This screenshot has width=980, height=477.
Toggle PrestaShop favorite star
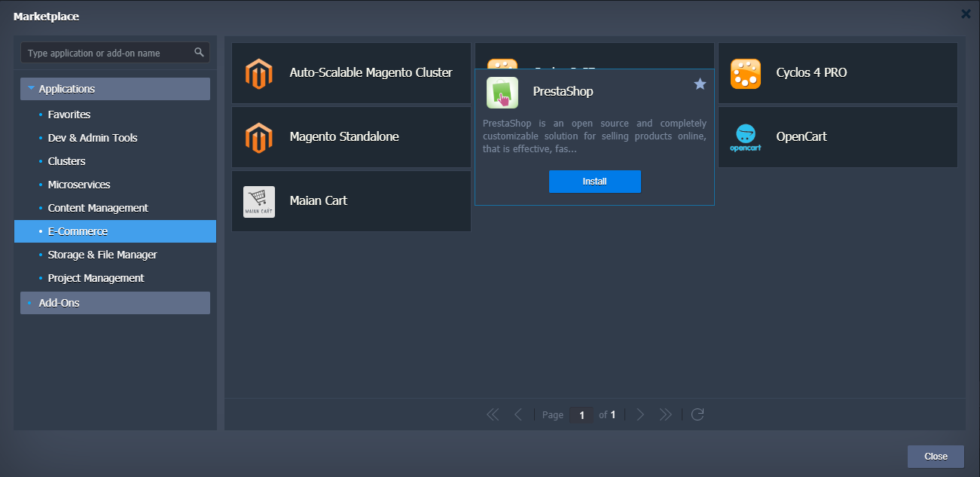(x=700, y=84)
